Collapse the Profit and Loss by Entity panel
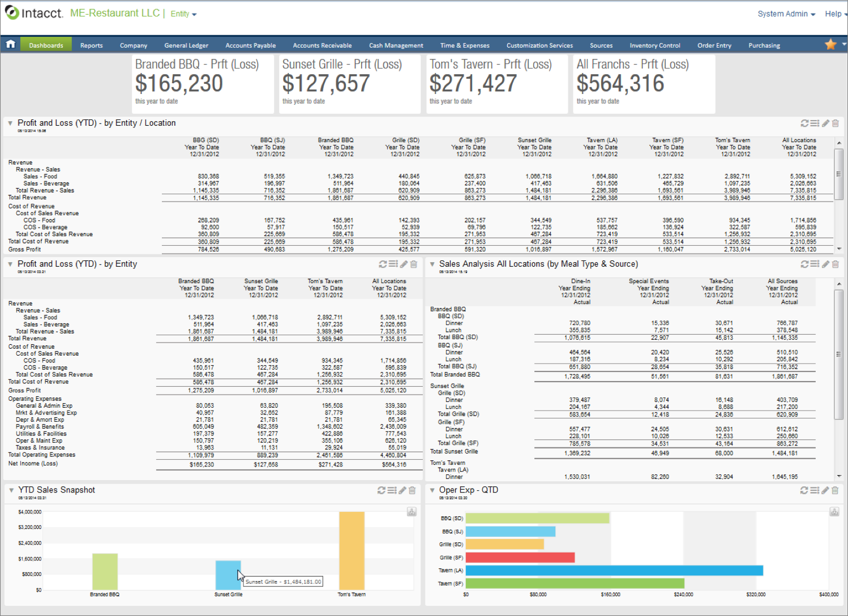Screen dimensions: 848x616 coord(10,264)
